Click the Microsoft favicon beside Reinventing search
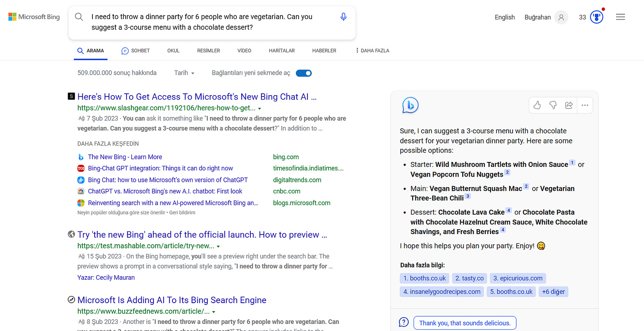 pos(81,203)
